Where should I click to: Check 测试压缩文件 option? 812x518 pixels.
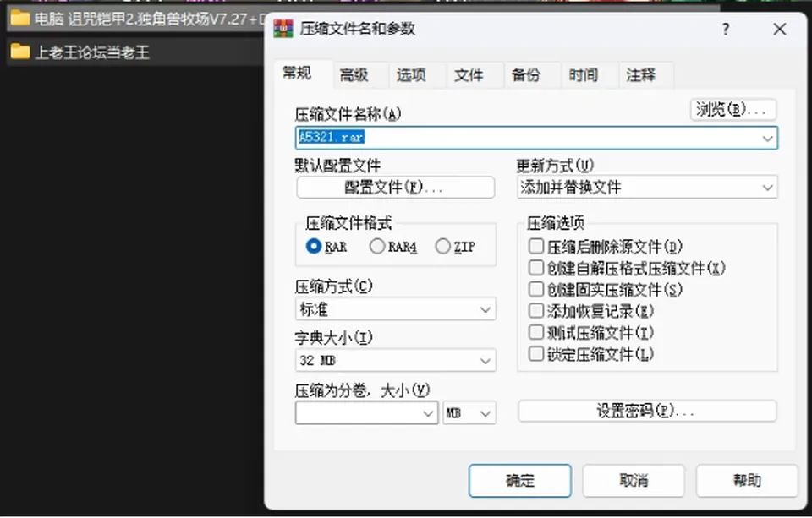[x=536, y=332]
